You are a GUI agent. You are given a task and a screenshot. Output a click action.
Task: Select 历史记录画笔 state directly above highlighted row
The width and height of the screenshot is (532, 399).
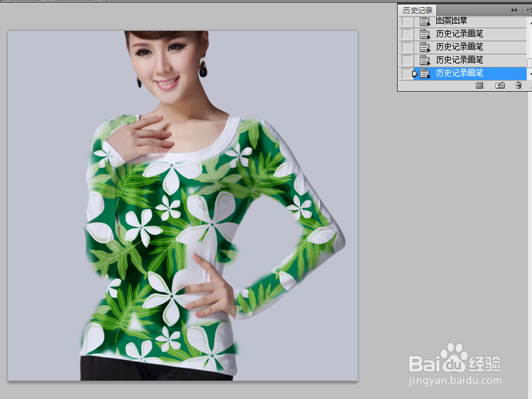[x=470, y=60]
